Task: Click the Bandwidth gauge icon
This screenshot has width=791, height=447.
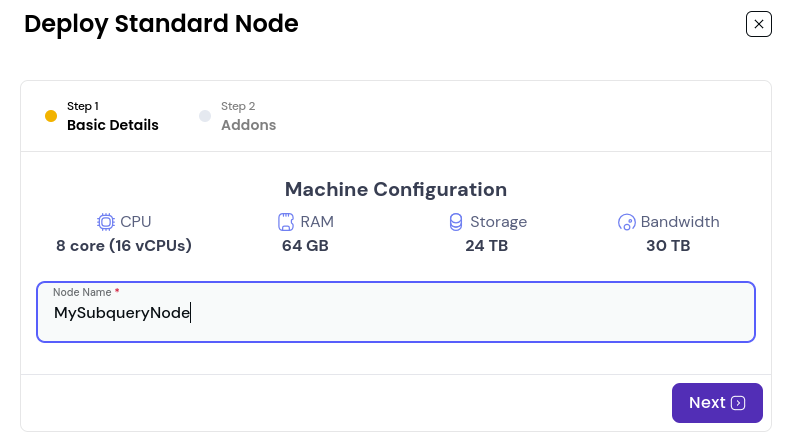Action: [627, 222]
